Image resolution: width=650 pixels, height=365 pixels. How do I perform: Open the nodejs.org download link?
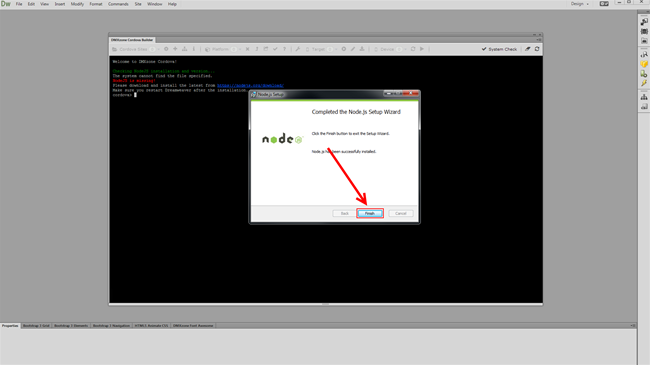click(250, 85)
